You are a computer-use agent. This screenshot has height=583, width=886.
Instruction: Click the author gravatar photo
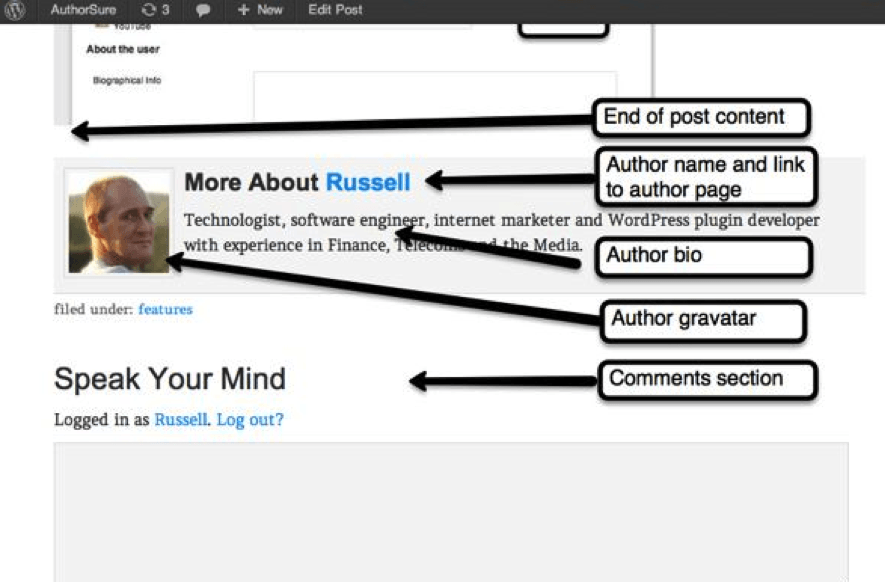[118, 222]
